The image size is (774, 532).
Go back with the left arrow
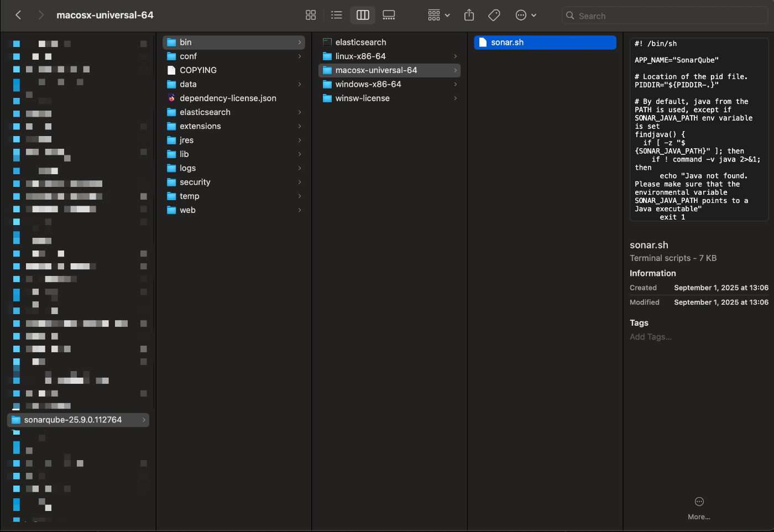point(18,15)
